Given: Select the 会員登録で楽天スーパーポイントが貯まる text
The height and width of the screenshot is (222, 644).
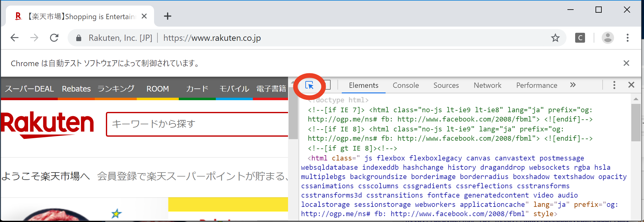Looking at the screenshot, I should coord(193,176).
